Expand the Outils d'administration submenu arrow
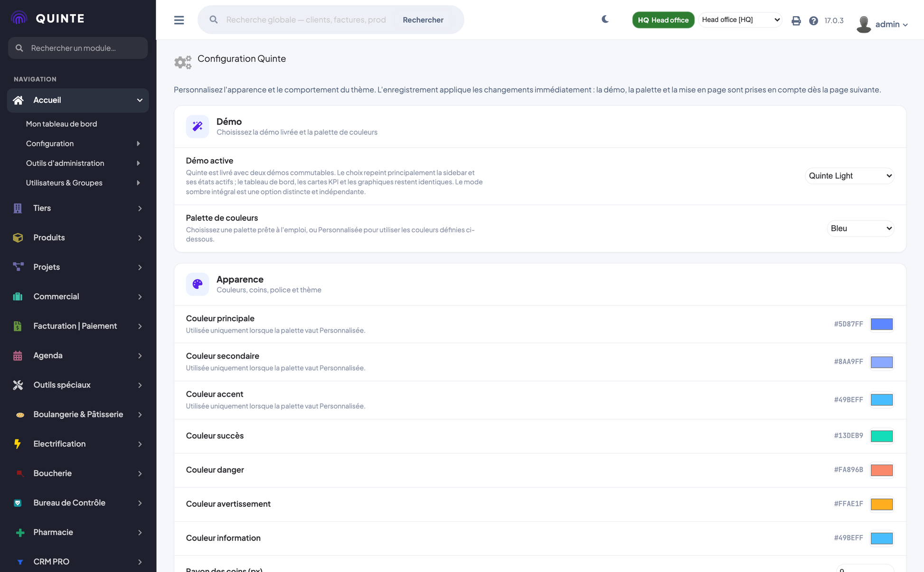Screen dimensions: 924x572 point(138,163)
